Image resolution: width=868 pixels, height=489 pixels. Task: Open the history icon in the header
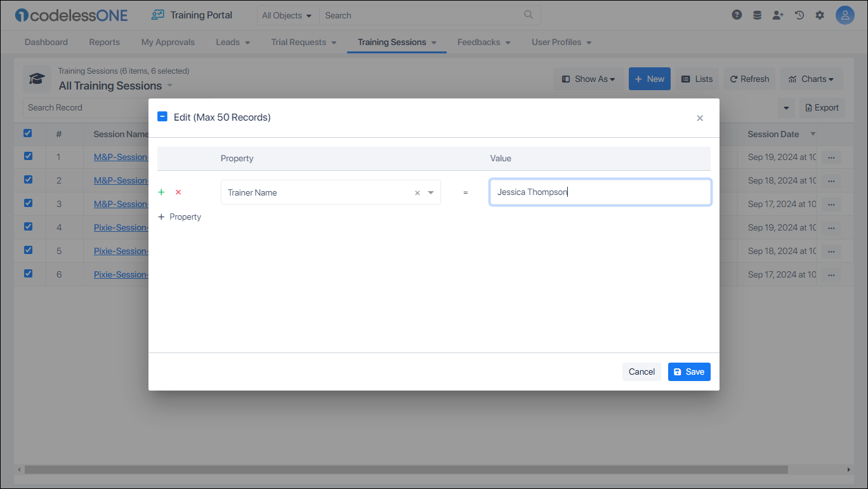799,14
